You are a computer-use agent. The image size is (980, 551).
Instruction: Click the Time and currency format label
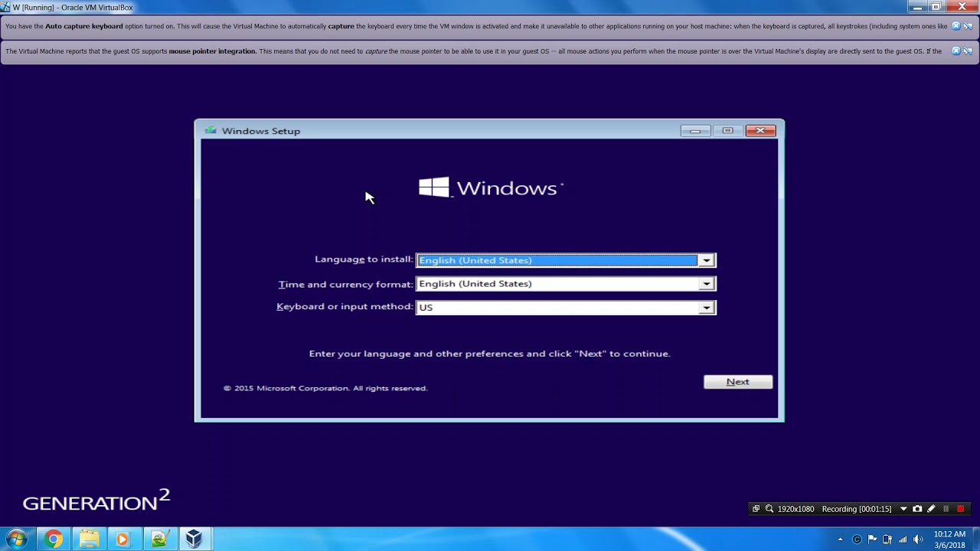[x=345, y=284]
